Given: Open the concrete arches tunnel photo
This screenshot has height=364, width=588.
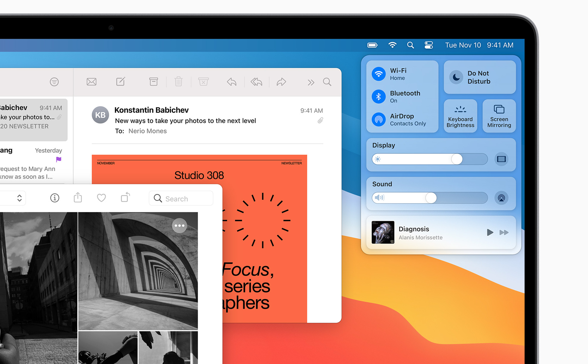Looking at the screenshot, I should tap(138, 271).
